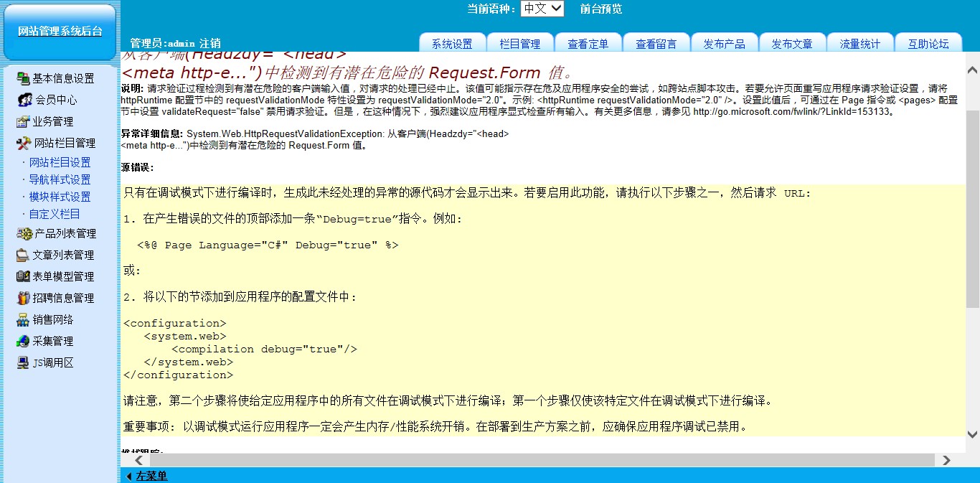Open 导航样式设置 submenu item

tap(60, 179)
